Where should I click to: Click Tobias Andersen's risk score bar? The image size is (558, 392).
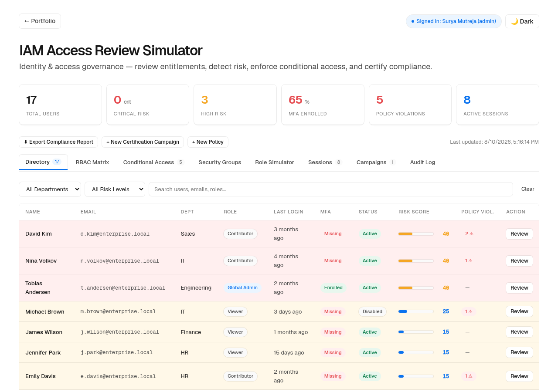(x=416, y=288)
